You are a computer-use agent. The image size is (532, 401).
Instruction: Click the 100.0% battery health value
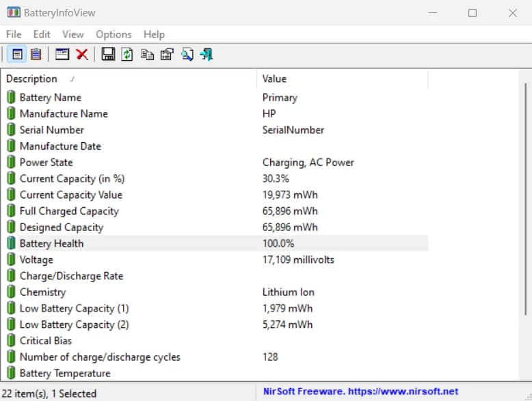(278, 243)
